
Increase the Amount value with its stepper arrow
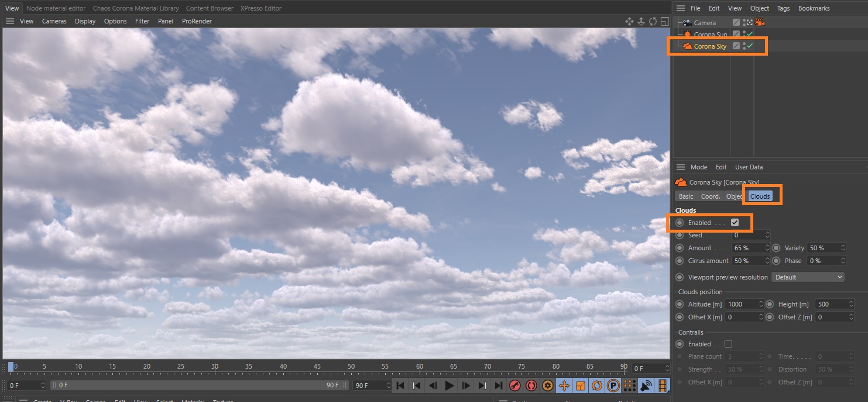768,245
